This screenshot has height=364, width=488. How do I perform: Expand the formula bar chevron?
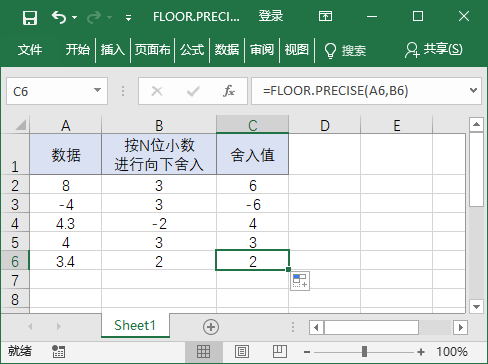473,90
